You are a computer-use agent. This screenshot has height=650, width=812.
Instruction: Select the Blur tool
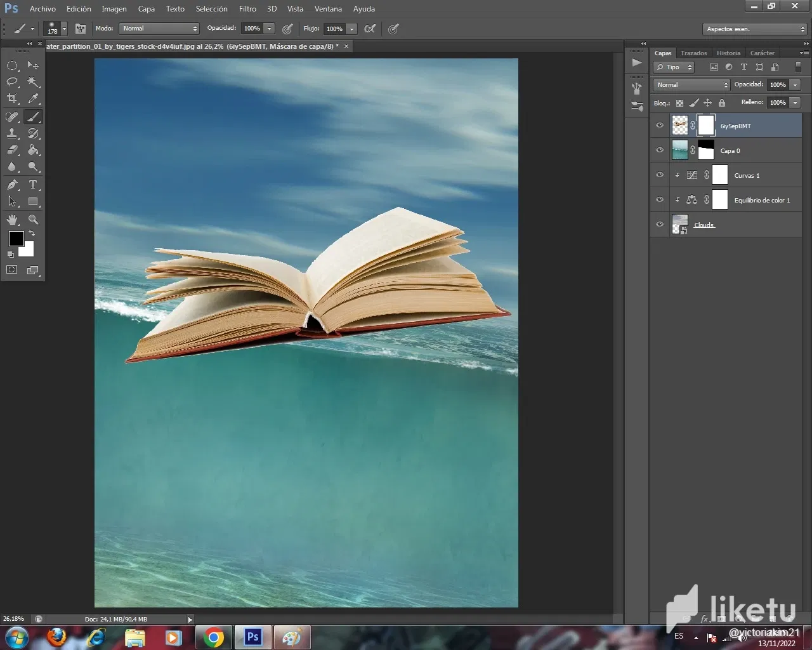(x=12, y=167)
